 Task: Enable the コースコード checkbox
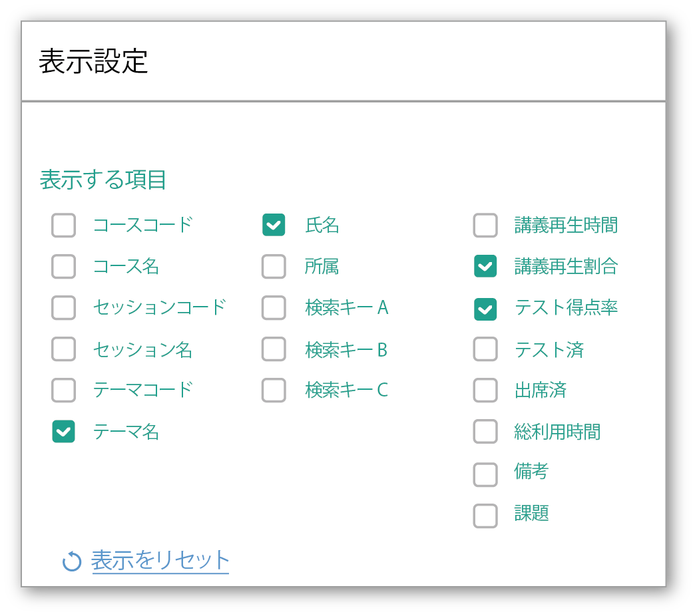[64, 226]
